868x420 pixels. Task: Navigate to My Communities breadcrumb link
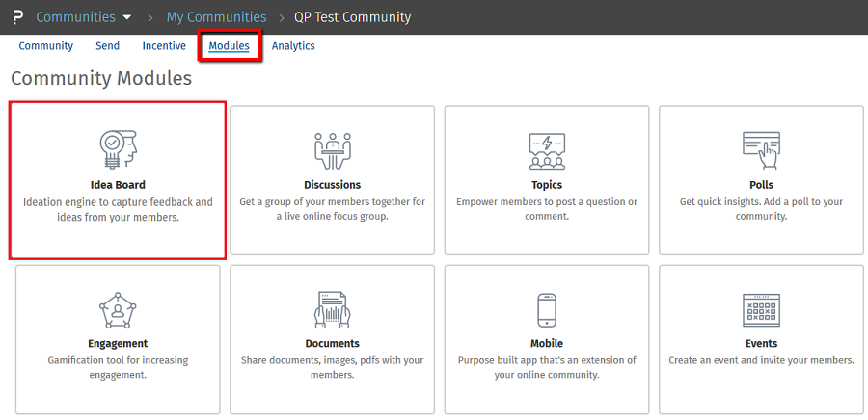(x=216, y=17)
